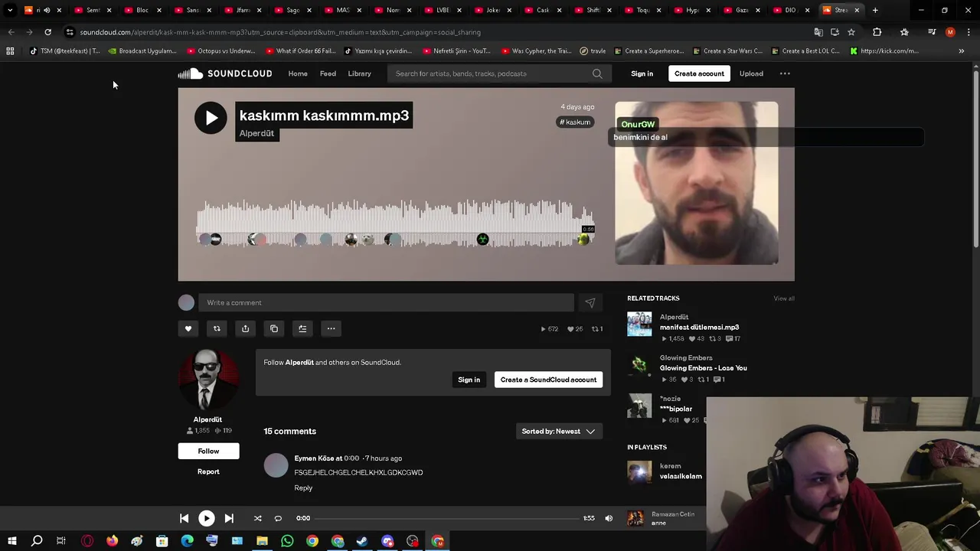The height and width of the screenshot is (551, 980).
Task: Go to SoundCloud logo home
Action: point(225,73)
